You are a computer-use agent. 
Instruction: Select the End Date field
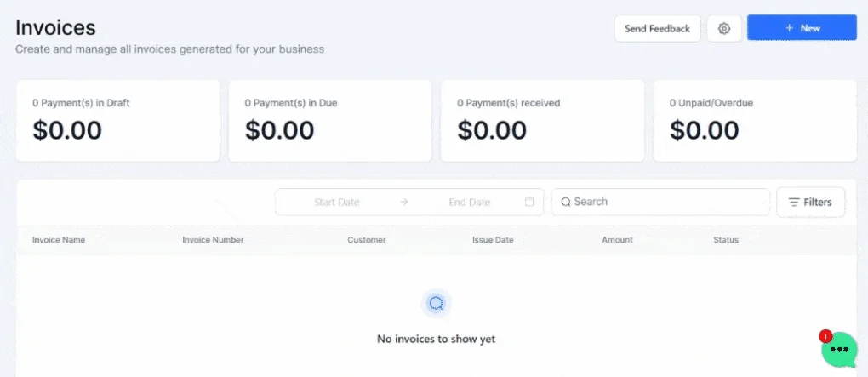tap(470, 202)
